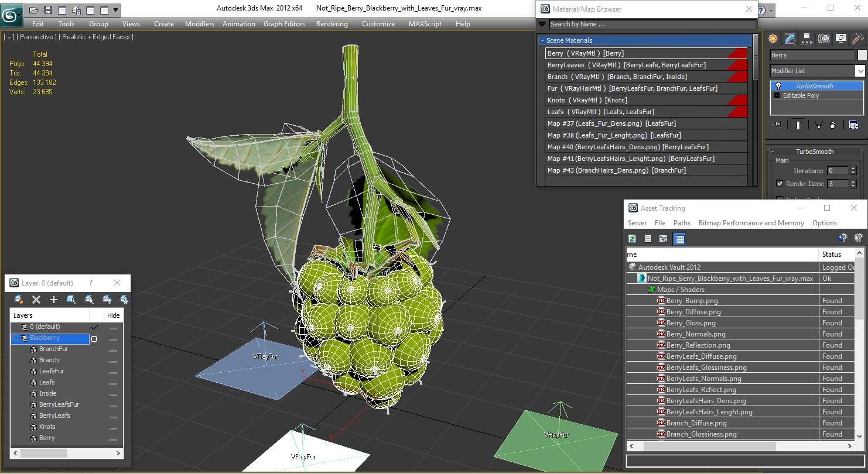The width and height of the screenshot is (868, 474).
Task: Switch Asset Tracking to tree view icon
Action: coord(664,239)
